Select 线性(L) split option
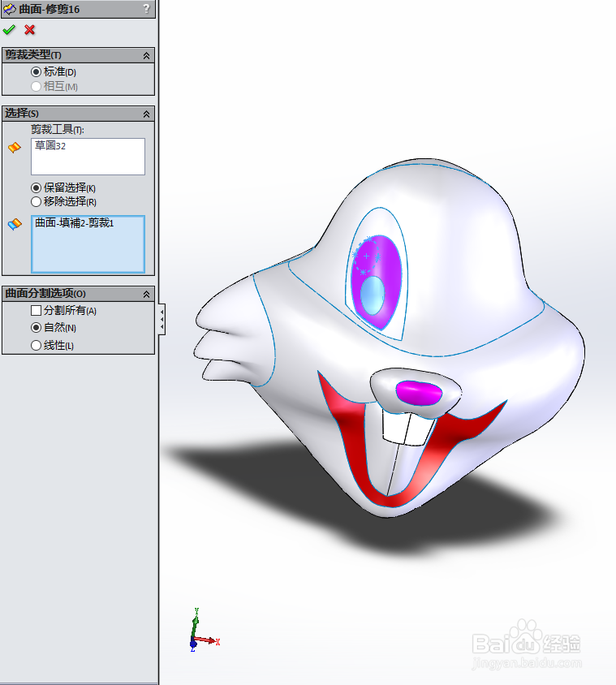 [37, 345]
